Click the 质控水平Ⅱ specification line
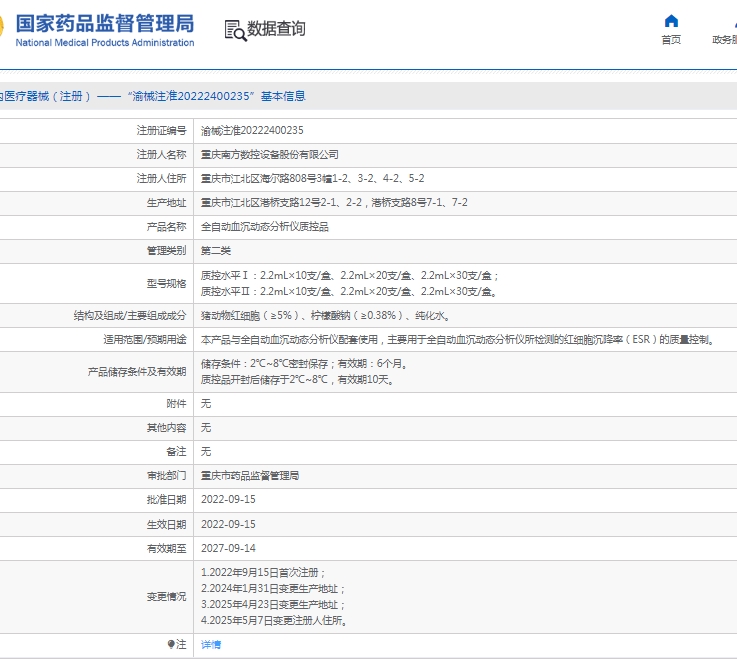 [349, 291]
